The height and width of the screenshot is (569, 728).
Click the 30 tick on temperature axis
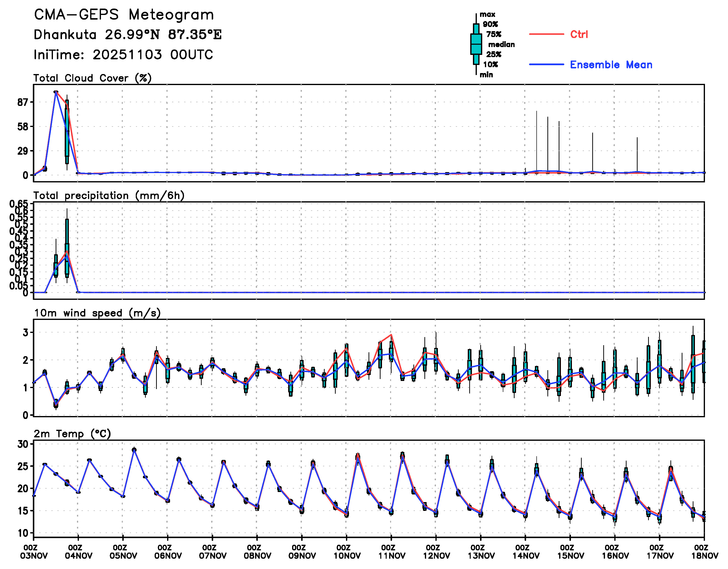point(23,444)
